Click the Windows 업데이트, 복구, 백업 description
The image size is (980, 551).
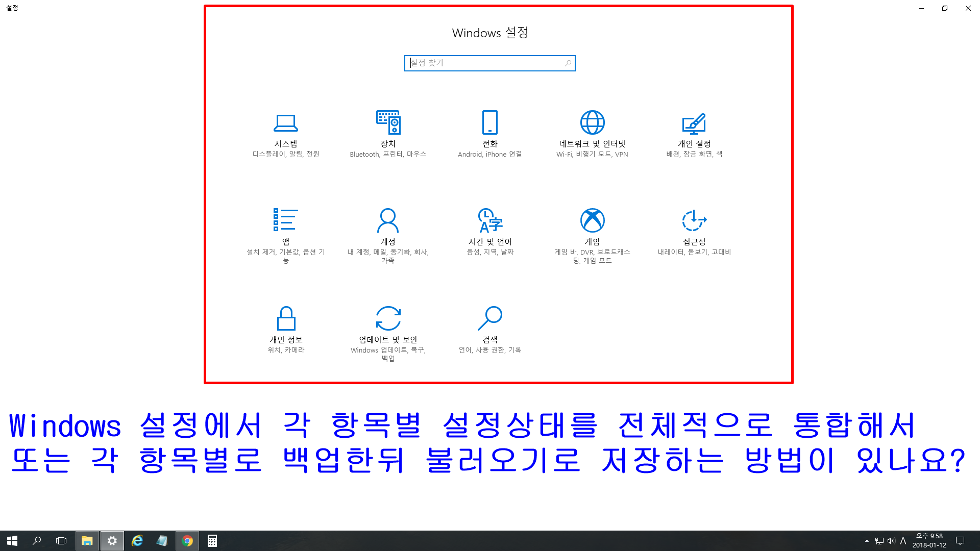click(x=388, y=354)
